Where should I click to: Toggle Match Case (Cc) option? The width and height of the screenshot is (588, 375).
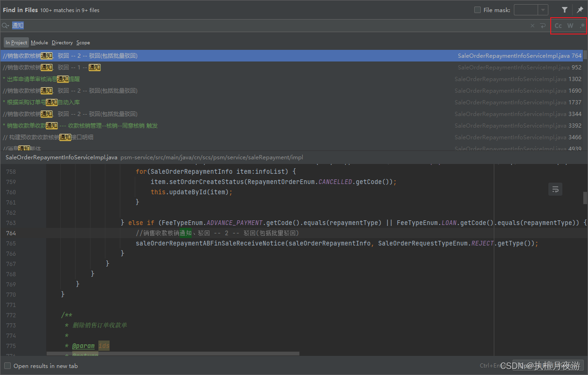(x=558, y=26)
